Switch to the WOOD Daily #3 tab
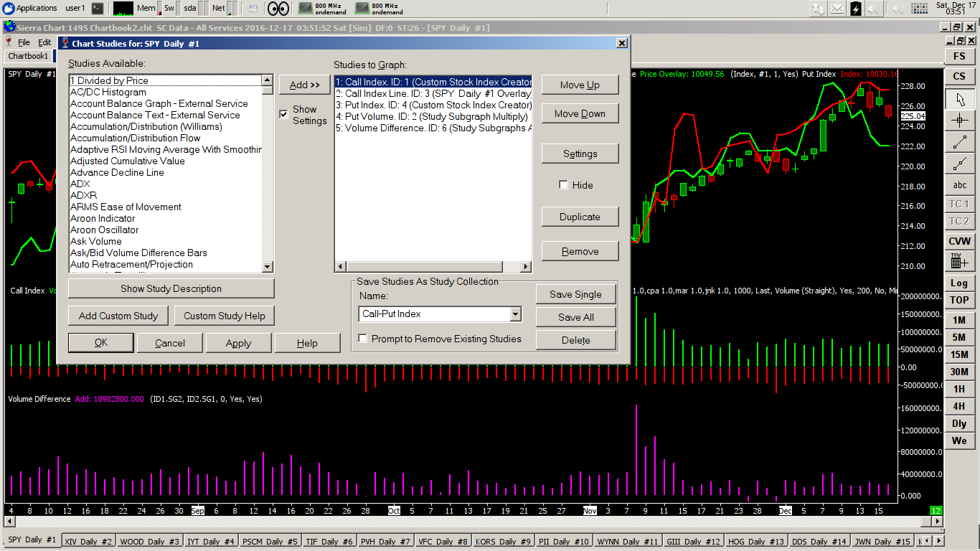Screen dimensions: 980x551 (149, 542)
